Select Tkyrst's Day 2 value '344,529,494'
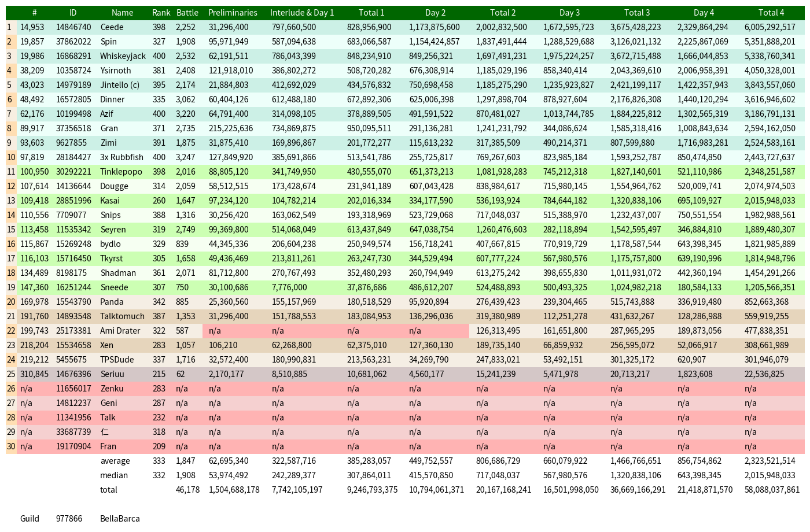Screen dimensions: 810x532 [431, 258]
